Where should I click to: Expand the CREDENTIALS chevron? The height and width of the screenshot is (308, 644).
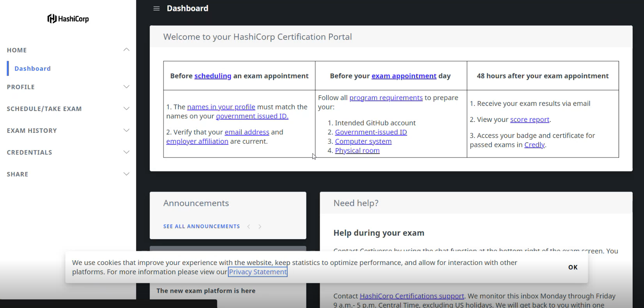coord(126,152)
